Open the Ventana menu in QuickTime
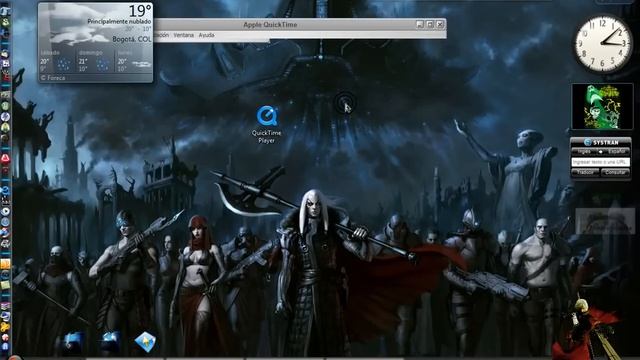This screenshot has width=640, height=360. 183,35
